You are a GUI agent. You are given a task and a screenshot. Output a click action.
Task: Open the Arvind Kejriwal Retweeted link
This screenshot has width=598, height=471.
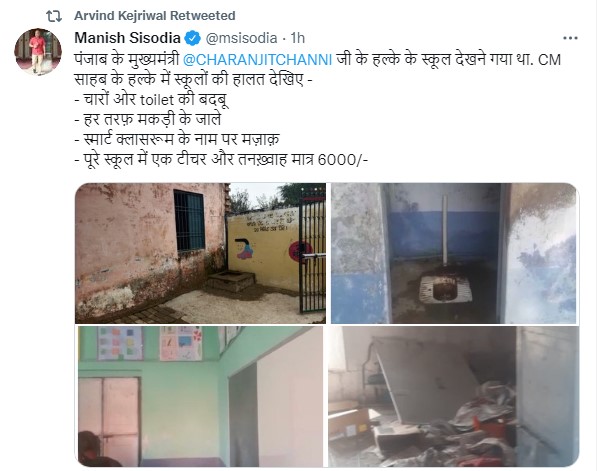click(154, 16)
